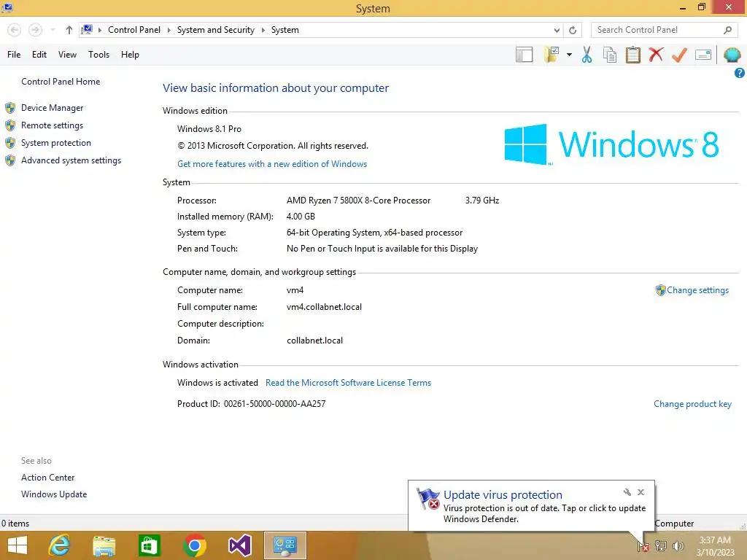Image resolution: width=747 pixels, height=560 pixels.
Task: Click the Action Center flag tray icon
Action: coord(643,546)
